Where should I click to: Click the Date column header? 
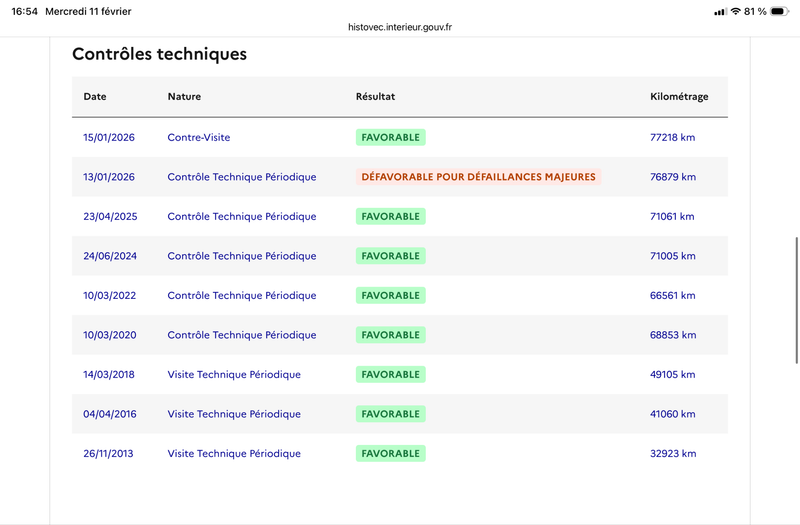95,97
